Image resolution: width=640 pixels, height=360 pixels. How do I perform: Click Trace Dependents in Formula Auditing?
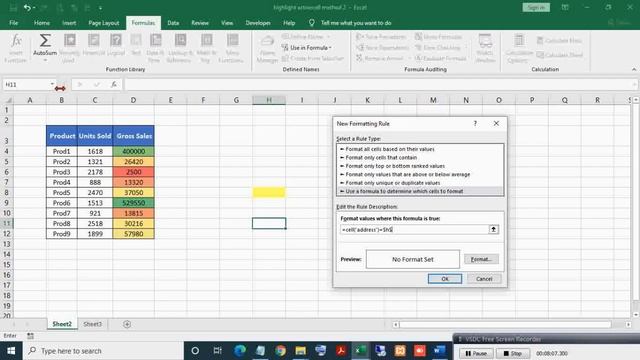(x=382, y=48)
